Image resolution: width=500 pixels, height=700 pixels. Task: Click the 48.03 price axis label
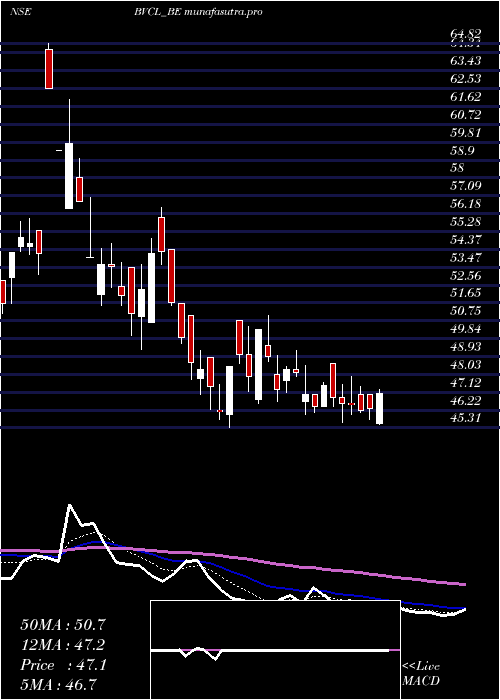point(466,364)
